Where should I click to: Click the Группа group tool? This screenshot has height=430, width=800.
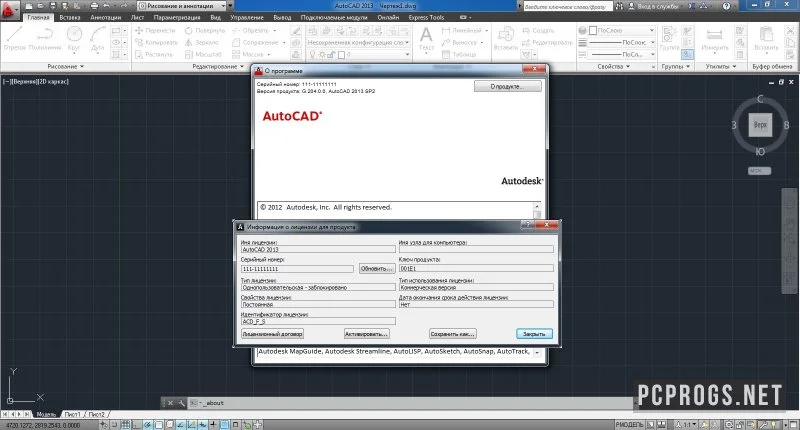pyautogui.click(x=669, y=39)
